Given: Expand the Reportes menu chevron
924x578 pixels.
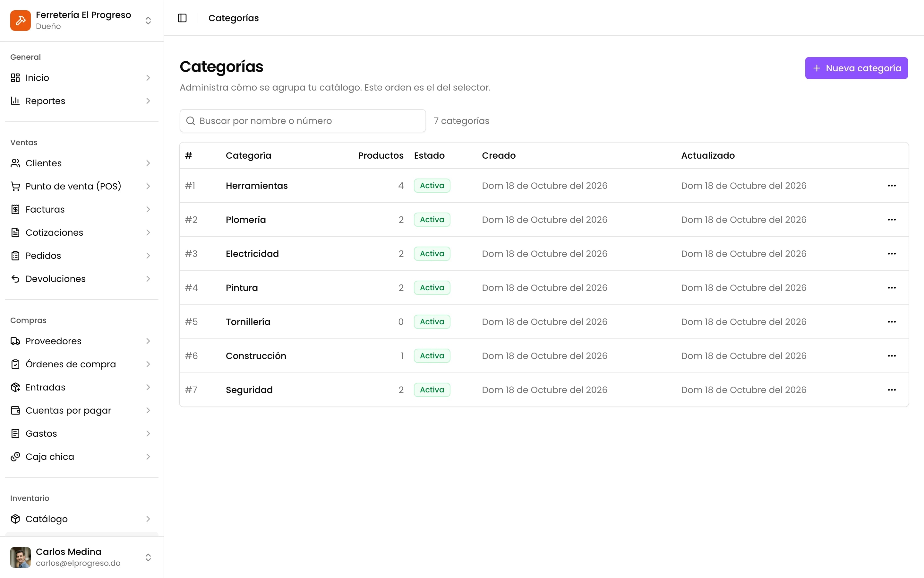Looking at the screenshot, I should [x=148, y=101].
